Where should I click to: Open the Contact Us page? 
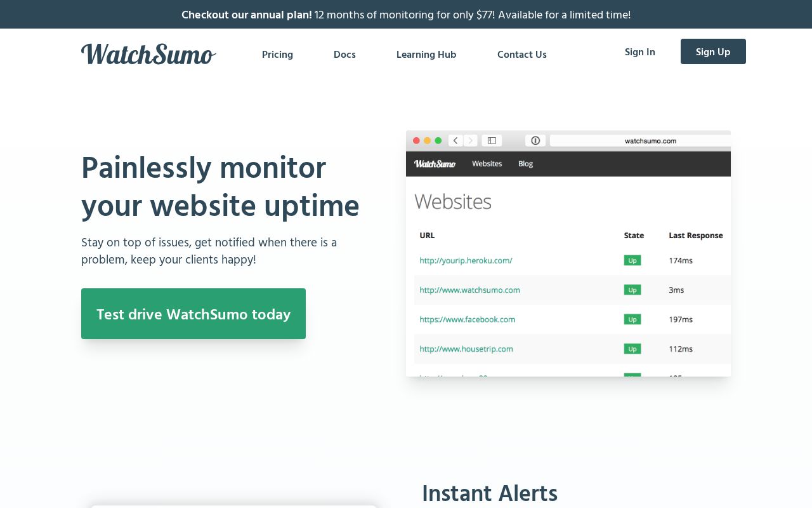click(x=522, y=55)
